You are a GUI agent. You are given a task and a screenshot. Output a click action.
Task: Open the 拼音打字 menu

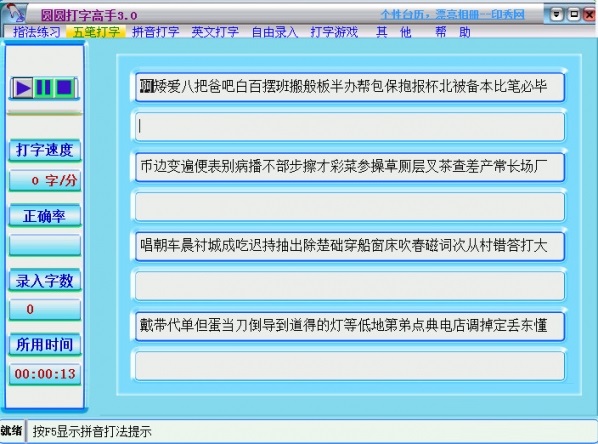click(156, 32)
